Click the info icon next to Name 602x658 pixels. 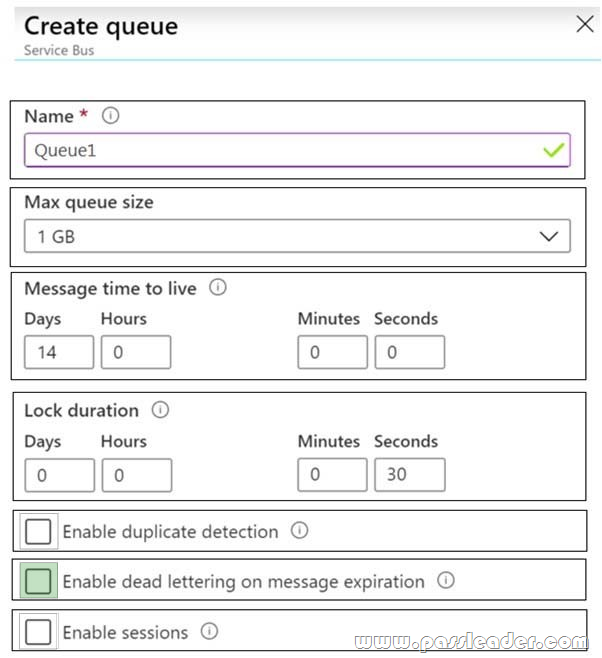click(110, 115)
